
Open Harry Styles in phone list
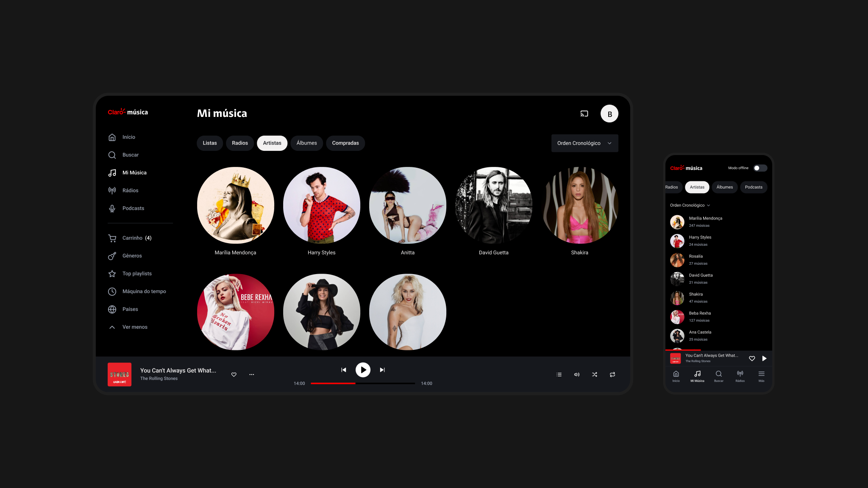click(x=719, y=241)
